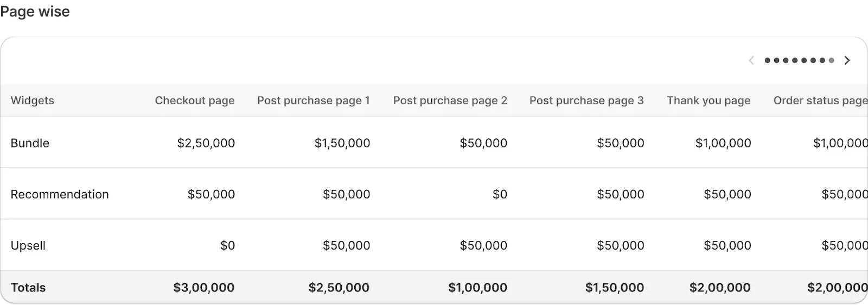Select the second pagination dot from the left
Viewport: 868px width, 305px height.
pyautogui.click(x=776, y=60)
